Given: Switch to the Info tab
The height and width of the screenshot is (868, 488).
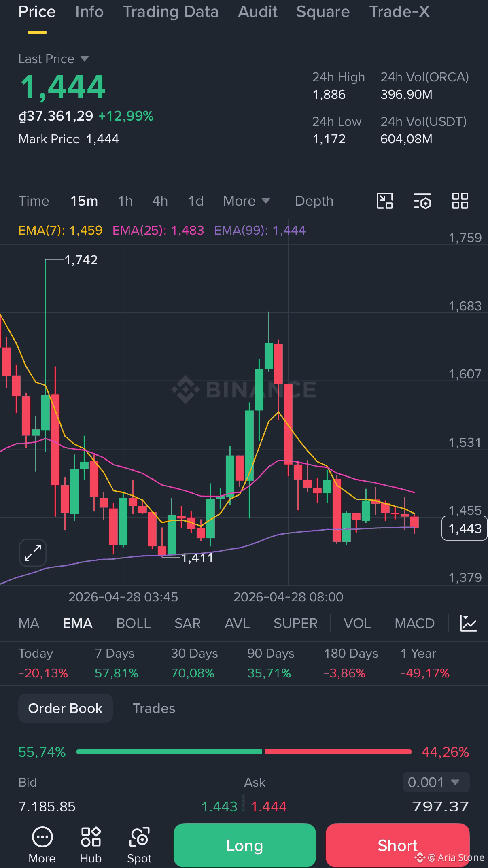Looking at the screenshot, I should pyautogui.click(x=89, y=12).
